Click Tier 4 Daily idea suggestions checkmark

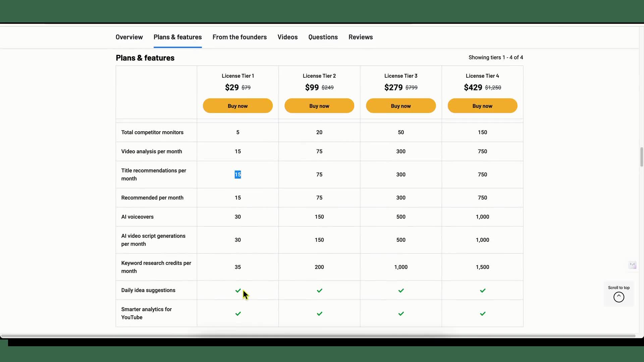pyautogui.click(x=482, y=291)
